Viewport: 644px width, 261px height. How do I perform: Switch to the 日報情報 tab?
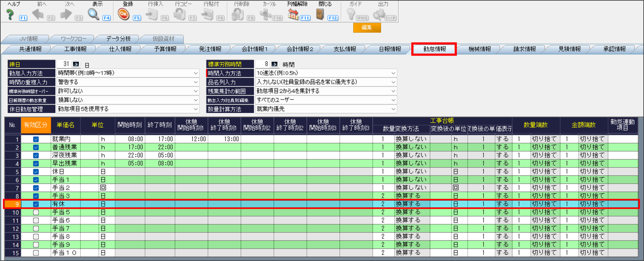pos(390,49)
